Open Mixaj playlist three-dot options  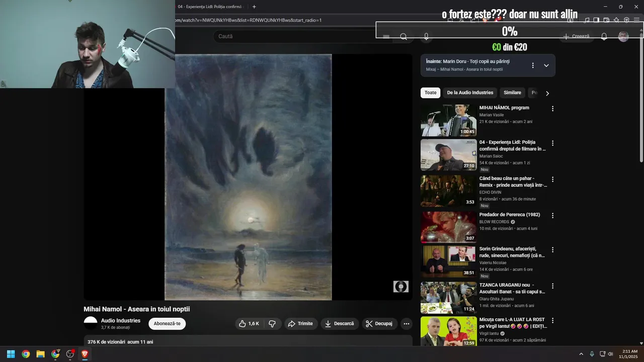click(533, 65)
